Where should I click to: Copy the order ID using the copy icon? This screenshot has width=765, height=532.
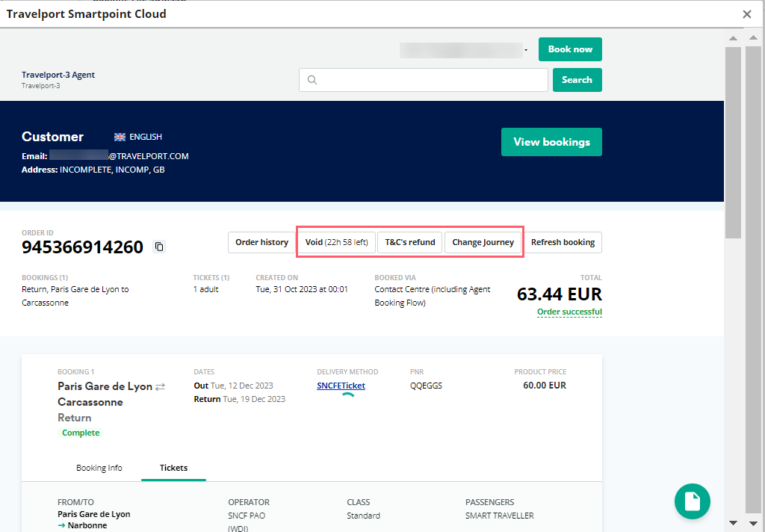point(159,247)
